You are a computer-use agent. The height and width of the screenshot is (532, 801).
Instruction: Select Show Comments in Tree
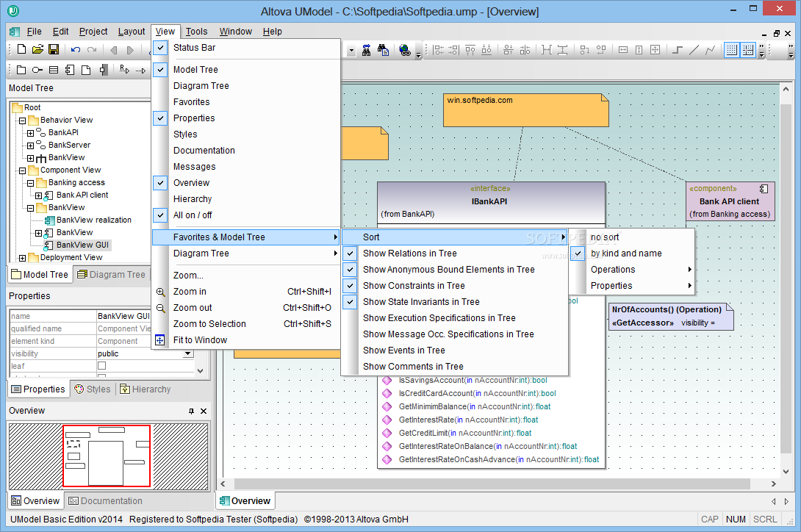455,367
